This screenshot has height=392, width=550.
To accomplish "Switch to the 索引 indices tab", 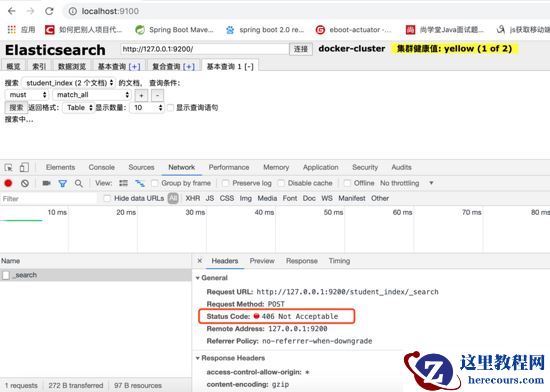I will click(39, 66).
